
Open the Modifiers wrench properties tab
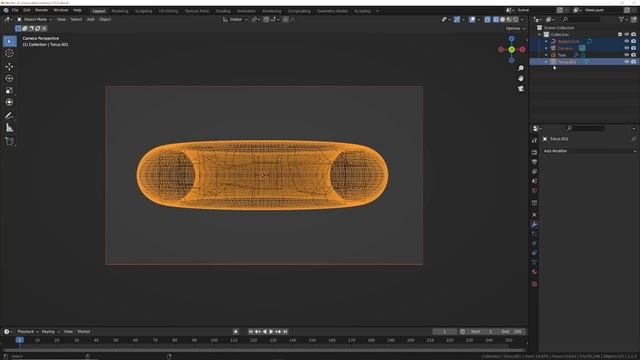534,224
